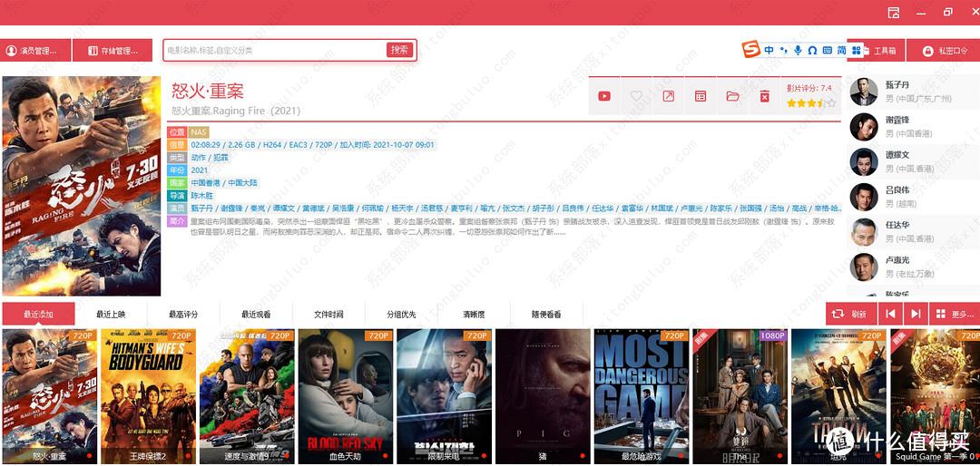Open Sogou toolbox grid icon
The width and height of the screenshot is (980, 466).
(x=857, y=50)
